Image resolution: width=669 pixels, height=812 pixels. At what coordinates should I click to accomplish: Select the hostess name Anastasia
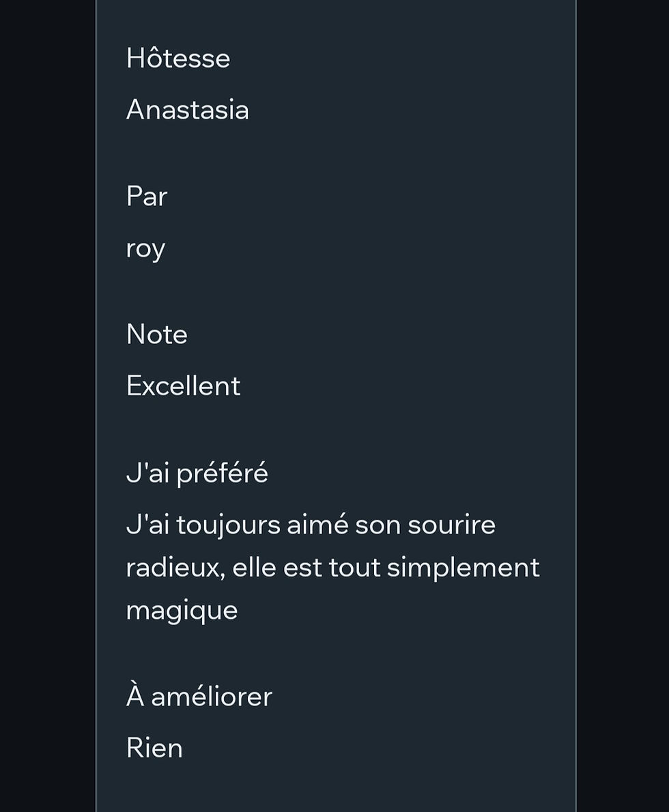188,110
